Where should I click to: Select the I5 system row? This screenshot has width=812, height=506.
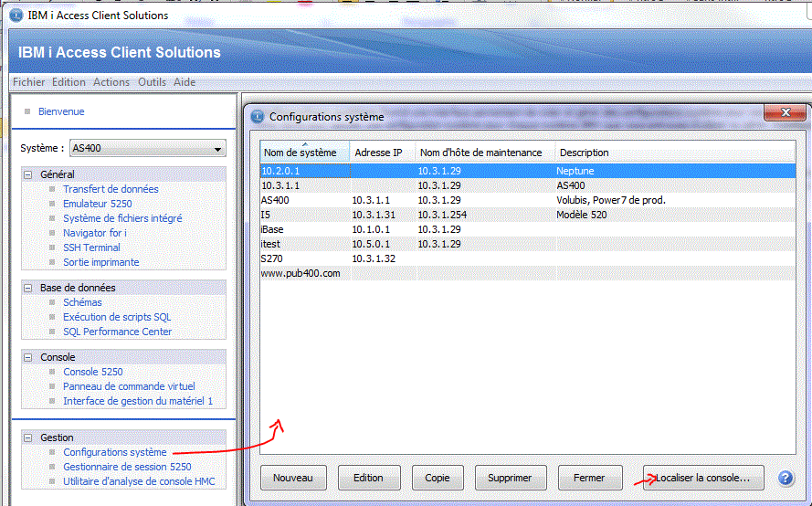(528, 215)
